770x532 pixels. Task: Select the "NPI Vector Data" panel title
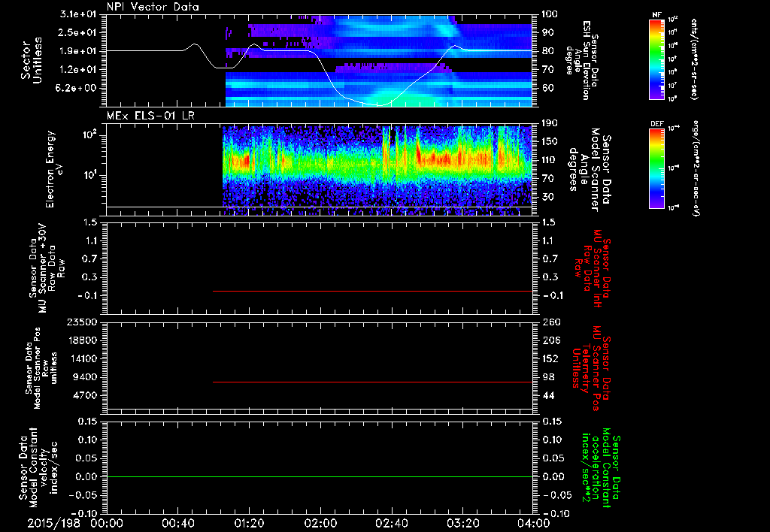[x=153, y=7]
